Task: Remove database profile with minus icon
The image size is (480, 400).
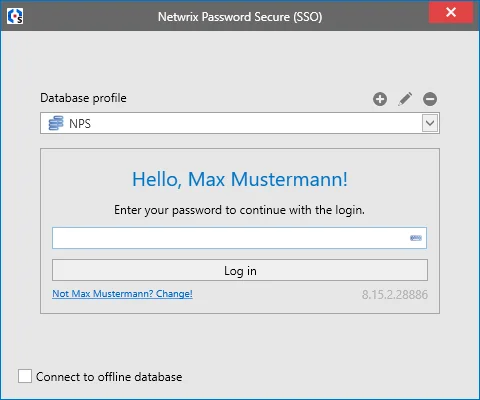Action: pos(430,99)
